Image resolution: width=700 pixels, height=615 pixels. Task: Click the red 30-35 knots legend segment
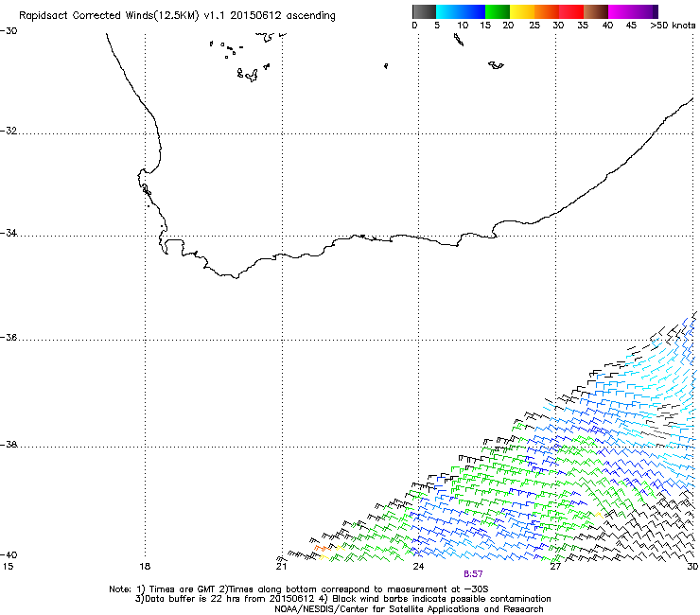click(x=571, y=11)
